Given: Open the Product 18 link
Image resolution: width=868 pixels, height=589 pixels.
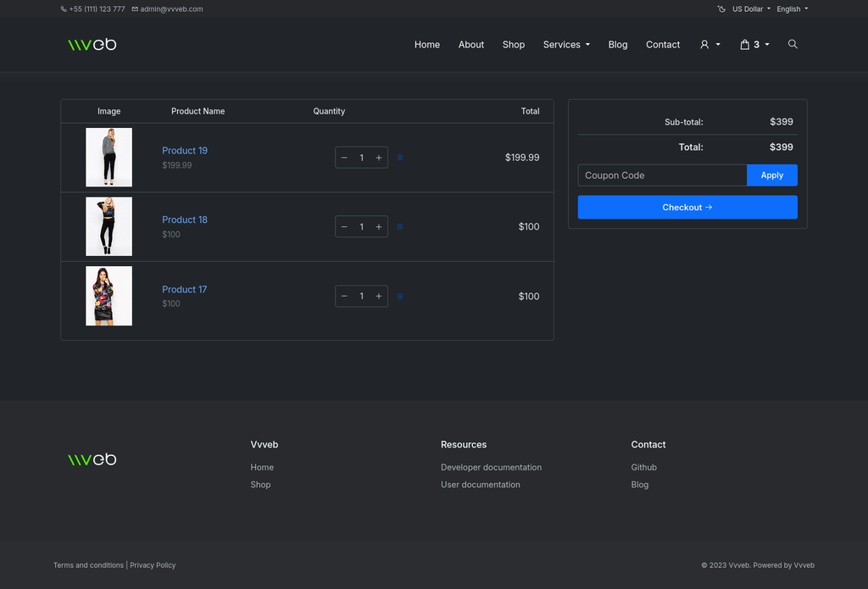Looking at the screenshot, I should point(184,219).
